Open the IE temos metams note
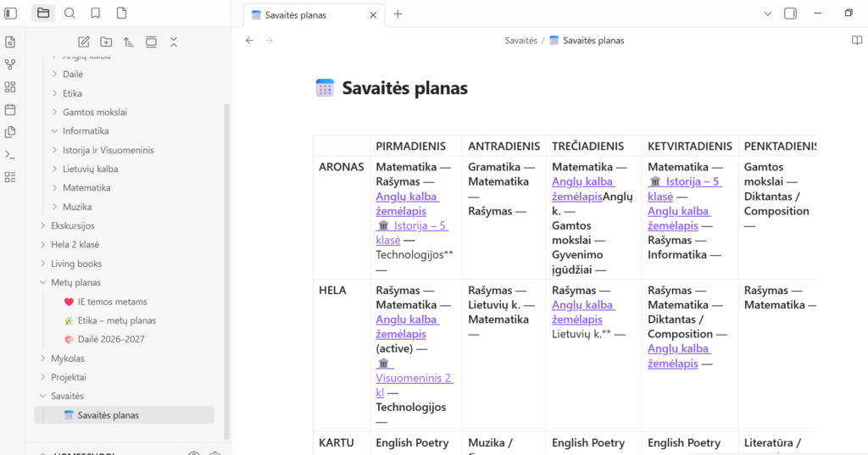Screen dimensions: 868x455 pyautogui.click(x=113, y=302)
